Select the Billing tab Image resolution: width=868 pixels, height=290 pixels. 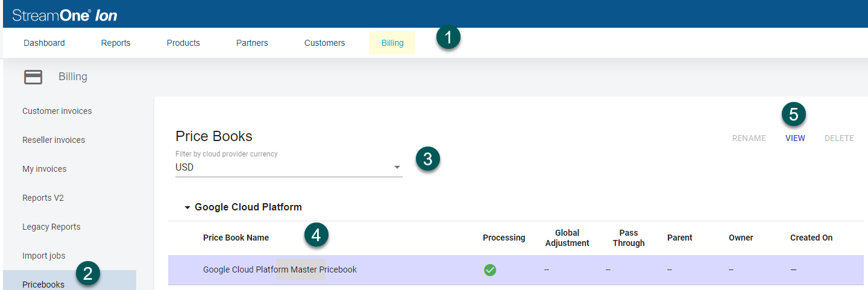pos(392,43)
